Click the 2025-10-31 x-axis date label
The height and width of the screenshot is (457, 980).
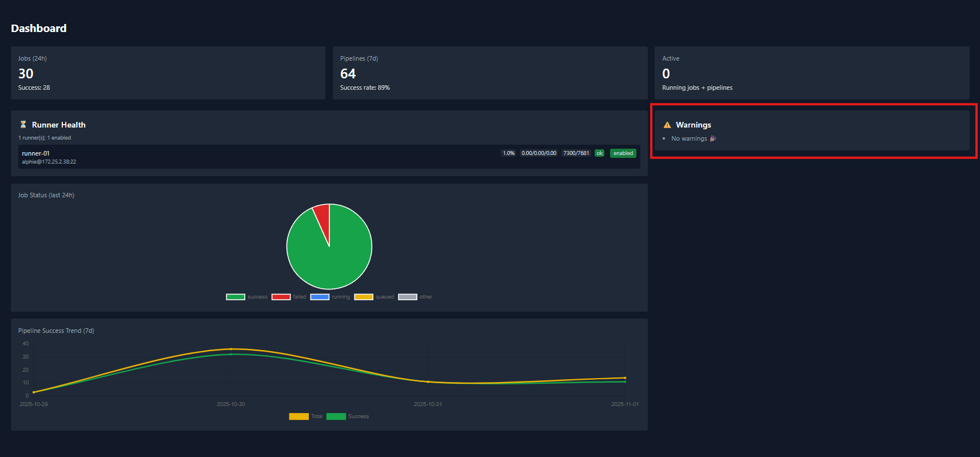coord(428,404)
